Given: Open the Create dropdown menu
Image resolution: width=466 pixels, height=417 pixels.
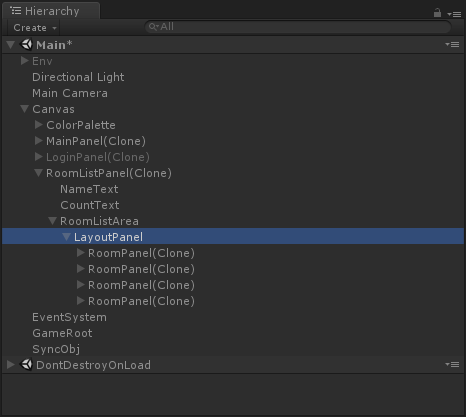Looking at the screenshot, I should point(34,27).
